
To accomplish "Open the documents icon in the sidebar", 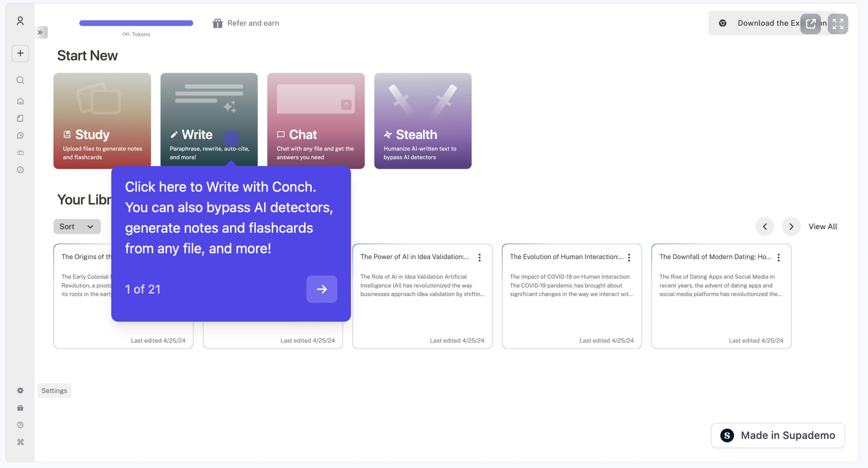I will point(20,118).
